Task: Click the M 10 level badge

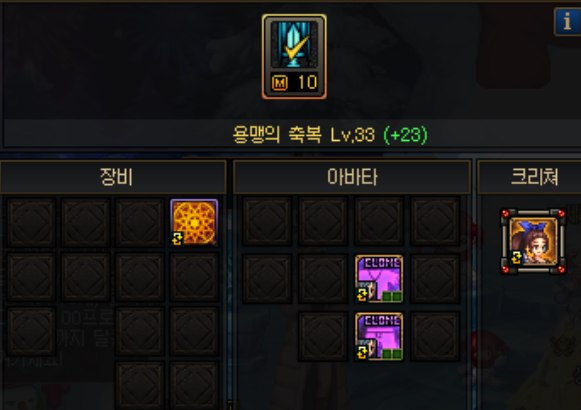Action: [294, 82]
